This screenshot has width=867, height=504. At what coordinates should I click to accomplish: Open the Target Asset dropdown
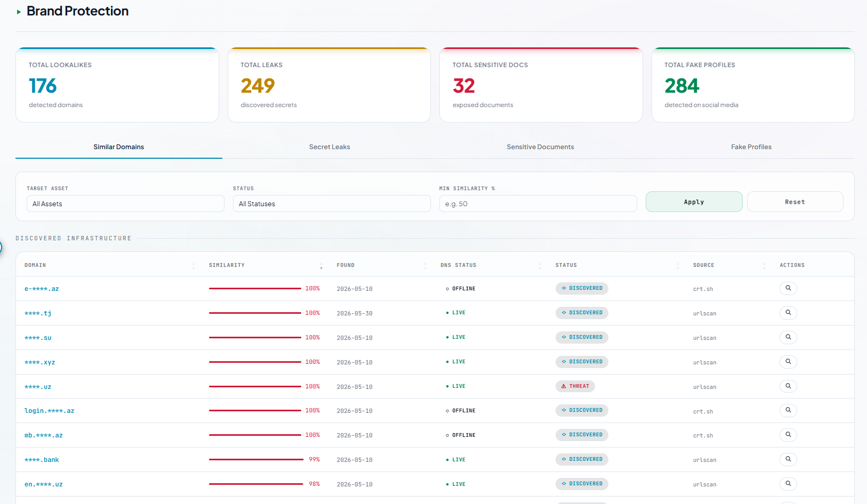[125, 204]
